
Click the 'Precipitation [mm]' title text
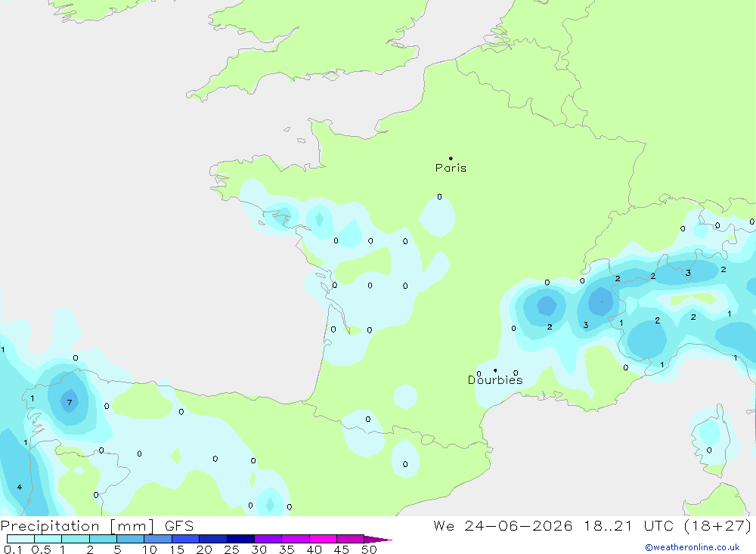click(x=78, y=526)
